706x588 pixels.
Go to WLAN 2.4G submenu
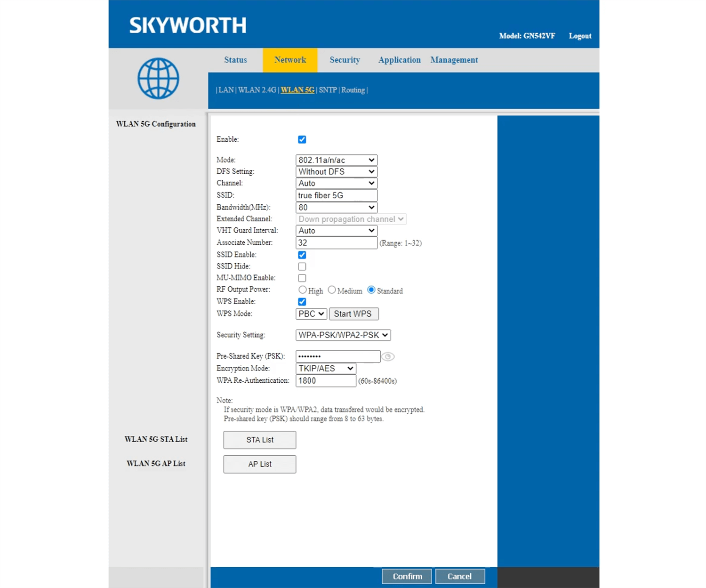pos(257,90)
